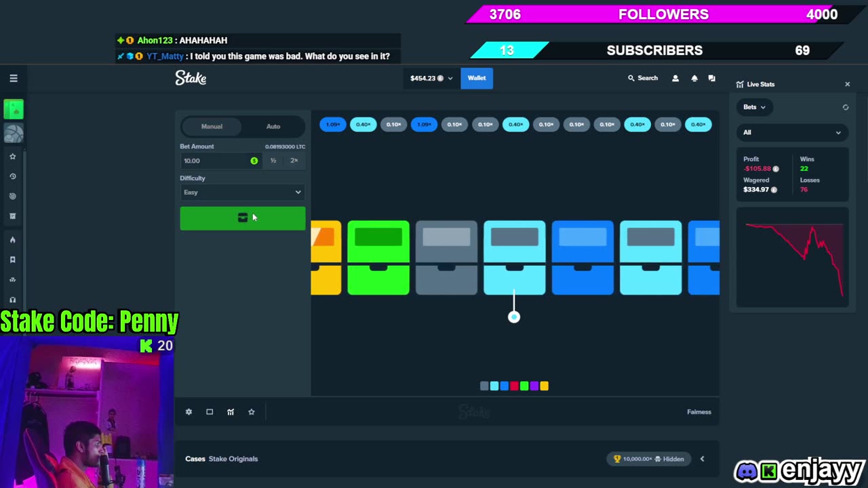The width and height of the screenshot is (868, 488).
Task: Click the grey color swatch in legend
Action: pos(484,386)
